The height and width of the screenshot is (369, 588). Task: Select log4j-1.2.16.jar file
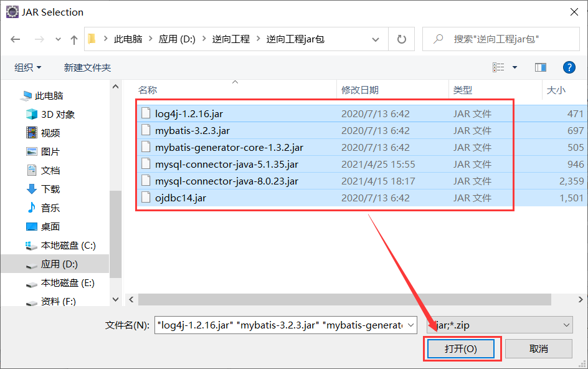click(361, 113)
